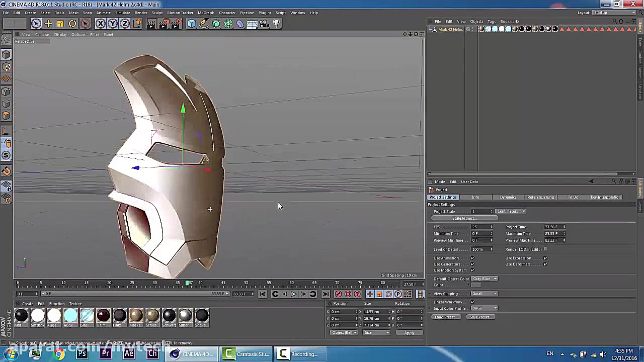Click the camera icon on the top toolbar
Screen dimensions: 644x362
coord(264,23)
